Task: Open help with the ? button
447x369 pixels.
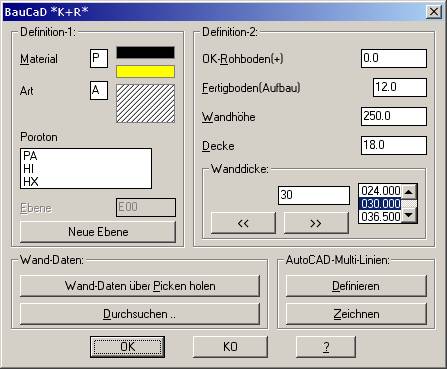Action: tap(326, 347)
